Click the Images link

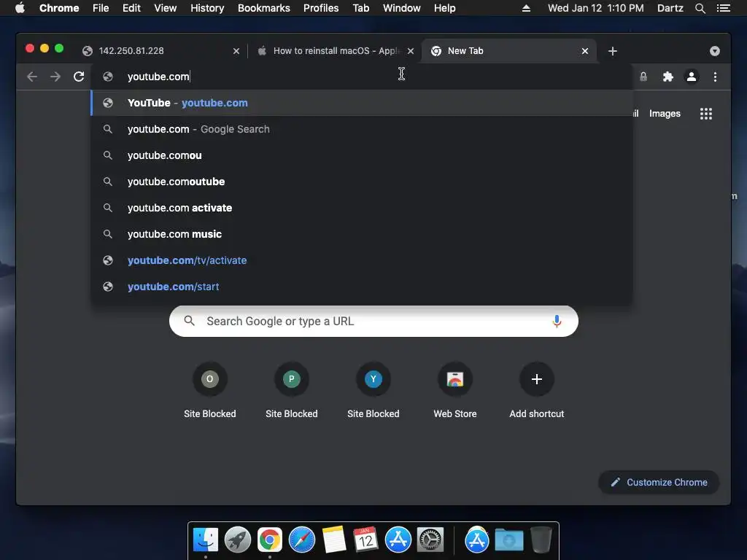(665, 113)
